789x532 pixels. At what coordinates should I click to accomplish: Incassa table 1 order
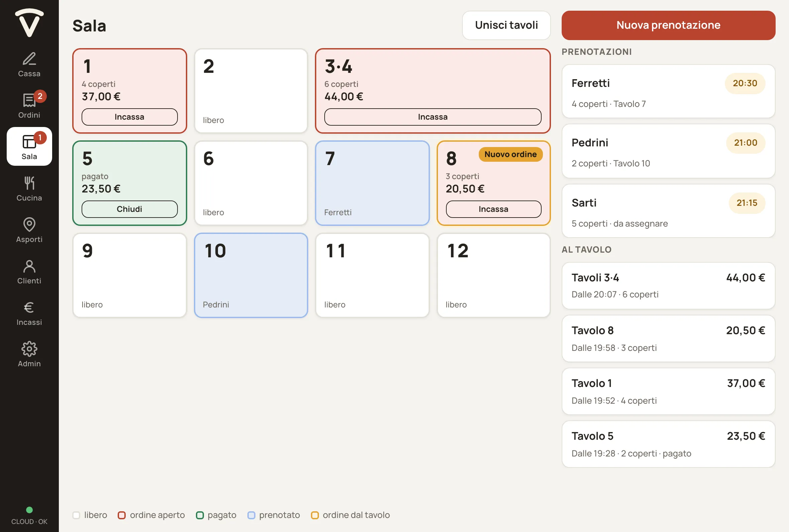click(129, 117)
